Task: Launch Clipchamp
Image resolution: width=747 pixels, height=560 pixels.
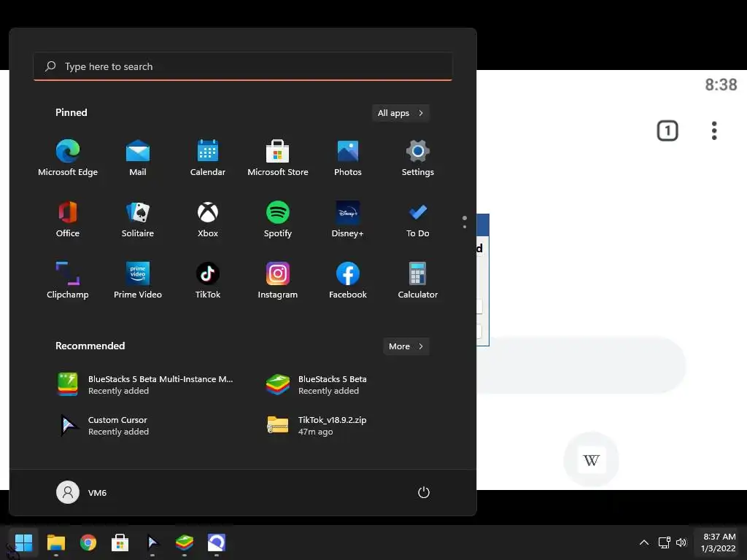Action: point(68,281)
